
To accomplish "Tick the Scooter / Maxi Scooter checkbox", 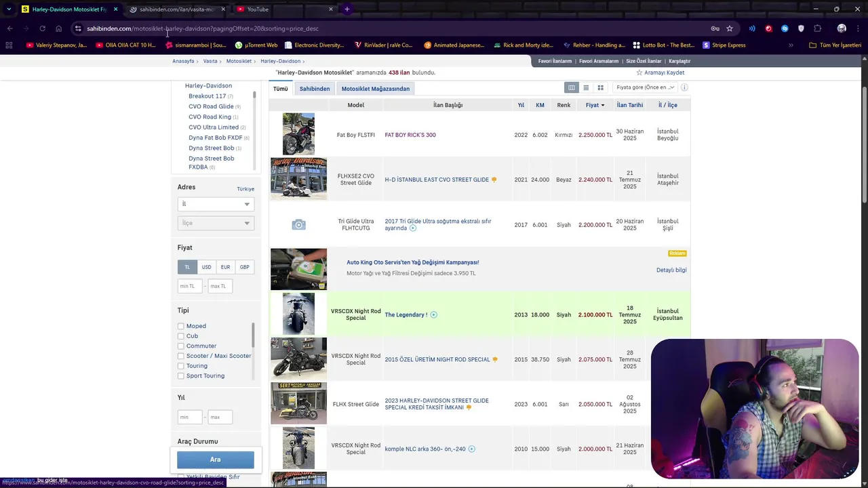I will pyautogui.click(x=181, y=356).
